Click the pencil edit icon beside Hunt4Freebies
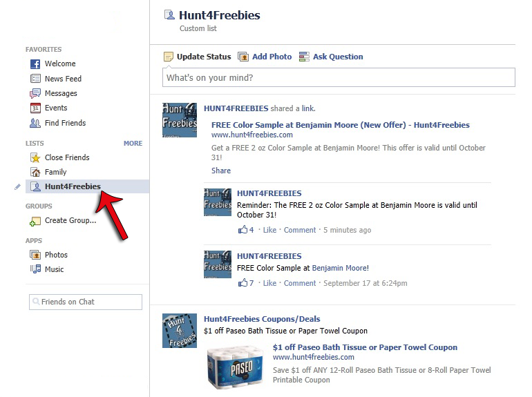The width and height of the screenshot is (532, 397). tap(18, 187)
